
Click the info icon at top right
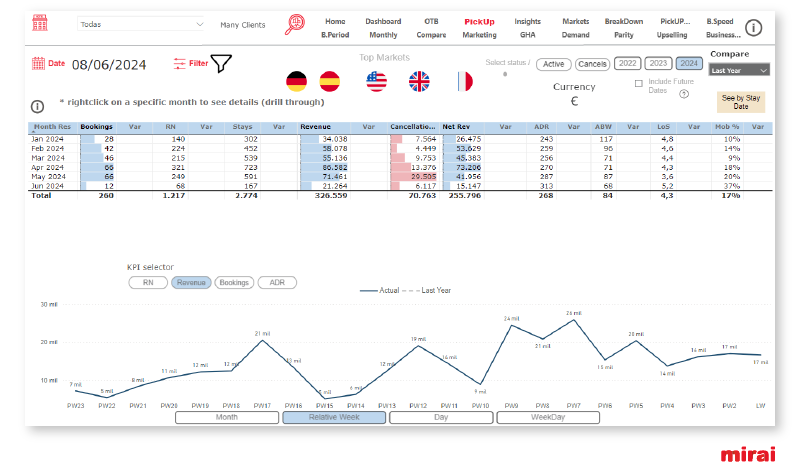tap(754, 27)
